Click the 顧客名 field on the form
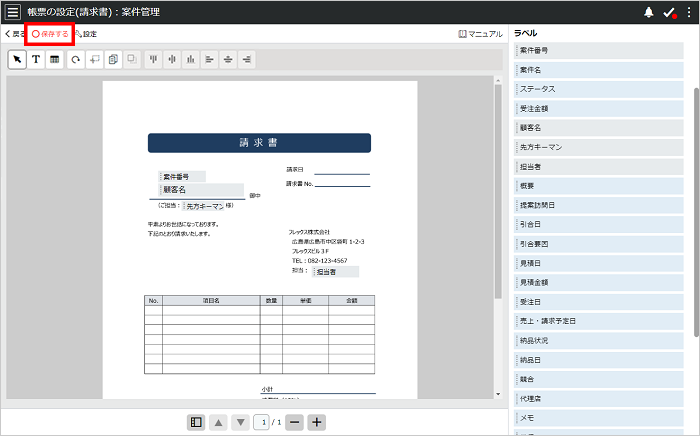Viewport: 700px width, 436px height. pyautogui.click(x=201, y=190)
